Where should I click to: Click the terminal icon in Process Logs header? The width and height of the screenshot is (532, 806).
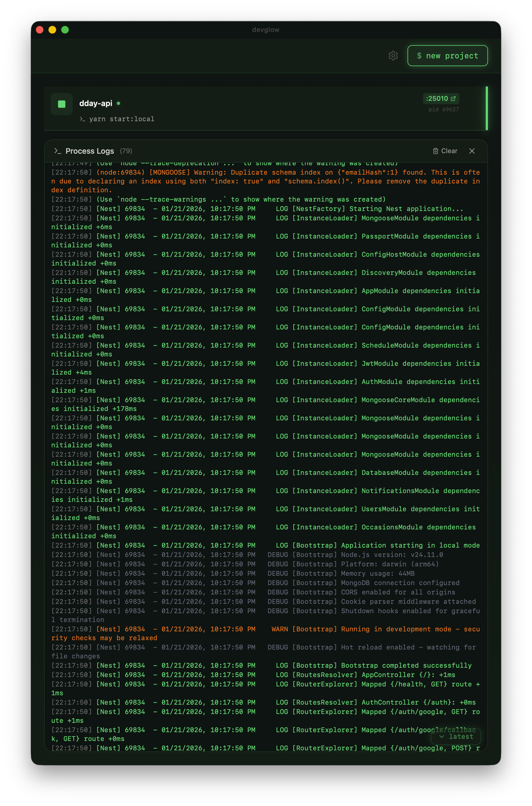pyautogui.click(x=58, y=151)
